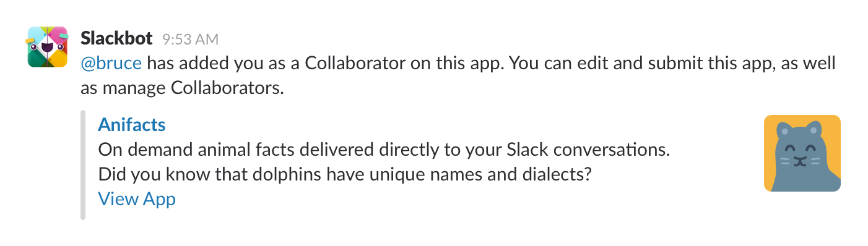868x246 pixels.
Task: Open the Anifacts title link
Action: tap(132, 125)
